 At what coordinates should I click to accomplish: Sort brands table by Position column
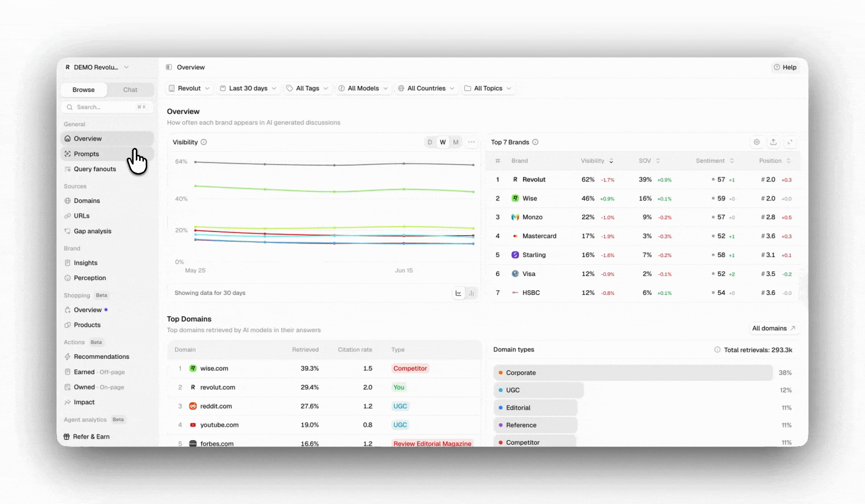(x=774, y=161)
